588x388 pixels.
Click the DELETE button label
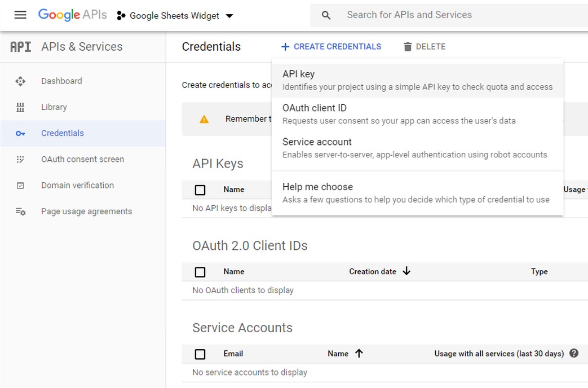point(431,47)
